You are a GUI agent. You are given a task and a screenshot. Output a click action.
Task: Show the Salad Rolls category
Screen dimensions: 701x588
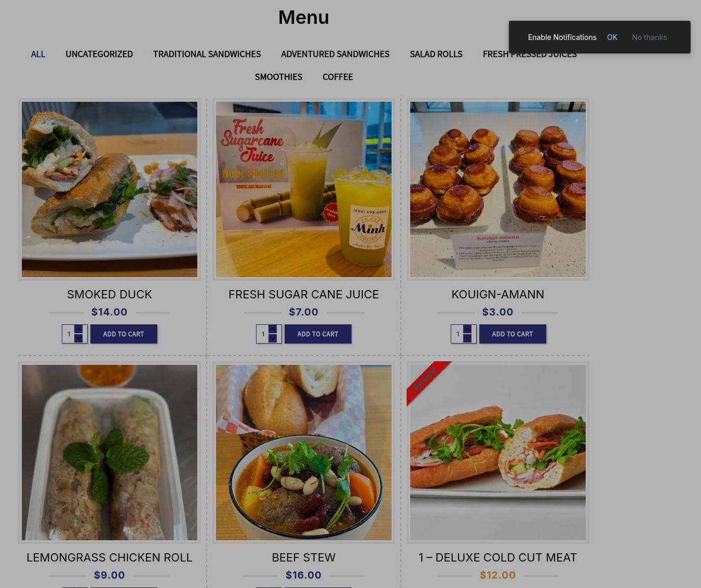click(436, 54)
